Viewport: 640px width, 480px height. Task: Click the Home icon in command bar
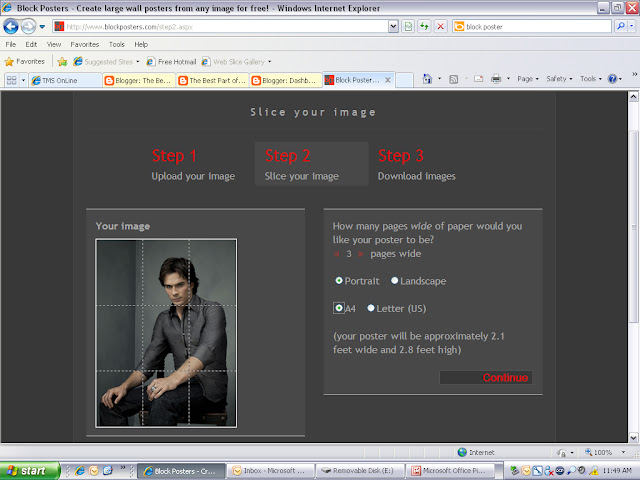click(x=427, y=79)
